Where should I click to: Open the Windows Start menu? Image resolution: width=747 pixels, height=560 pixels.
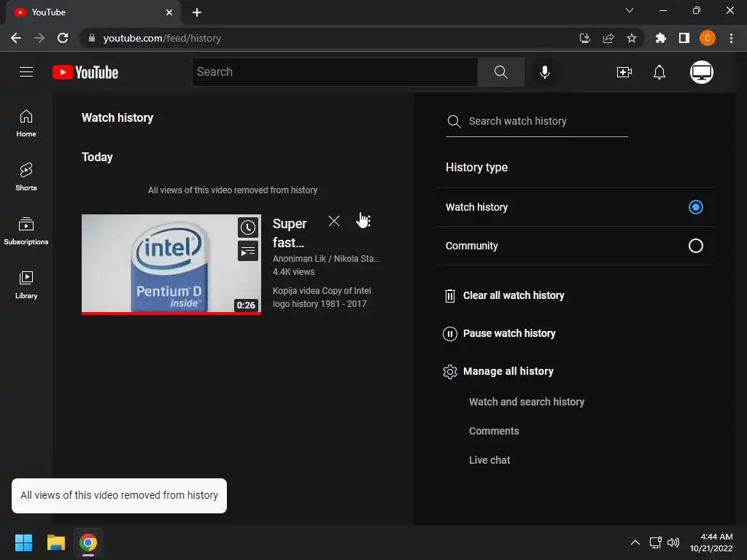point(23,542)
